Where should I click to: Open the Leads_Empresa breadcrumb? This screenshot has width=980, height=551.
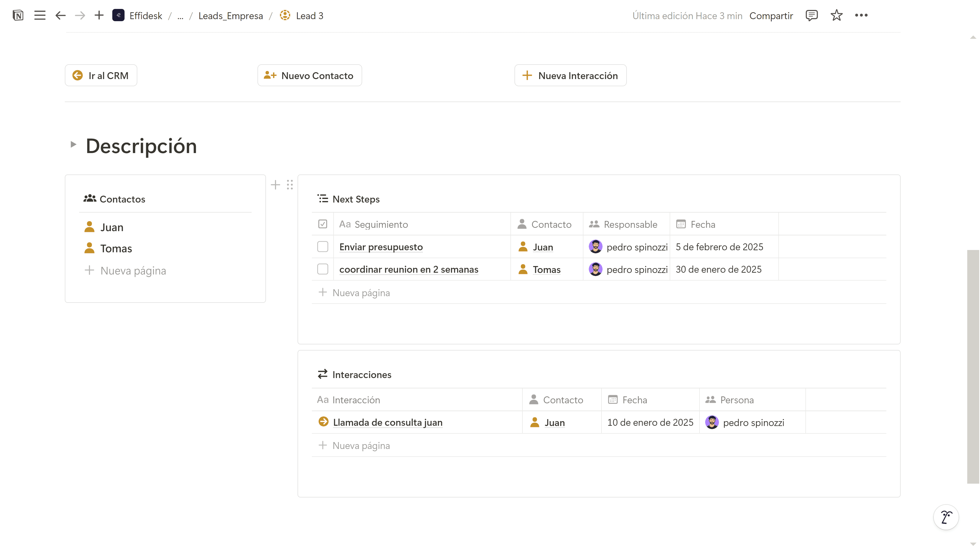click(230, 16)
